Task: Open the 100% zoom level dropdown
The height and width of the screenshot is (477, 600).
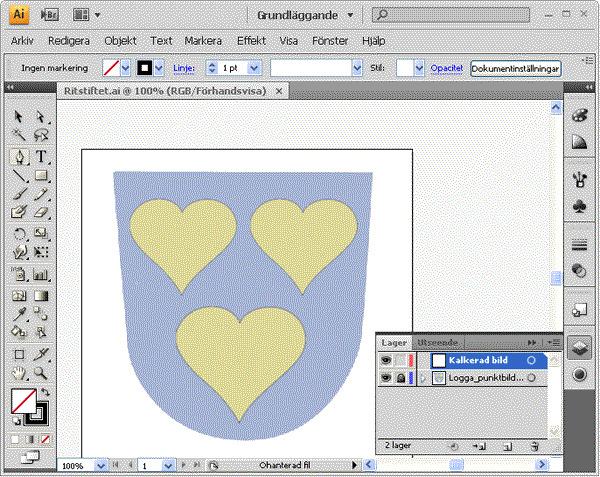Action: (x=100, y=466)
